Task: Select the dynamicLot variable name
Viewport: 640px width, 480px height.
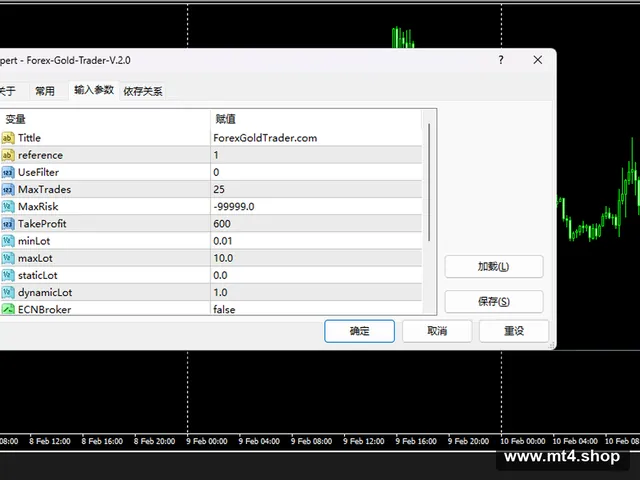Action: [x=45, y=292]
